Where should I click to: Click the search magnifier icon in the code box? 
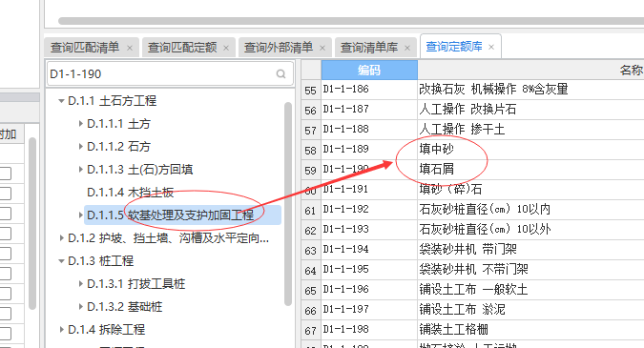pos(280,73)
